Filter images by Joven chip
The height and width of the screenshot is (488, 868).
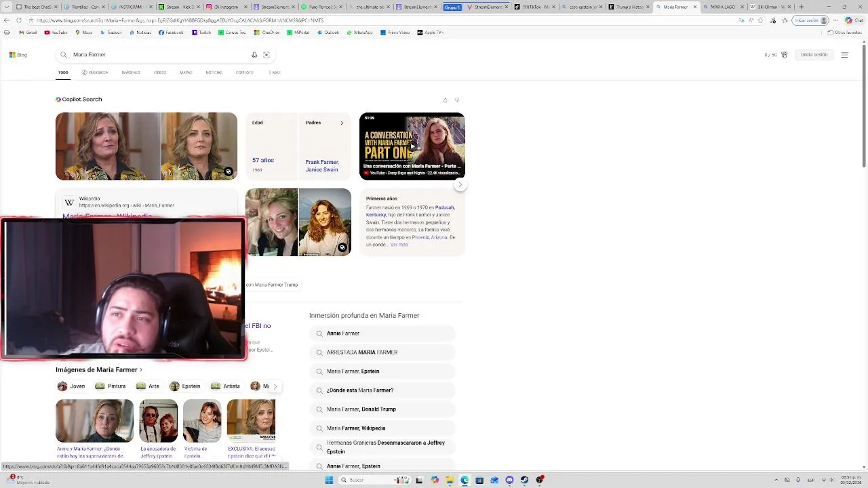[x=71, y=386]
